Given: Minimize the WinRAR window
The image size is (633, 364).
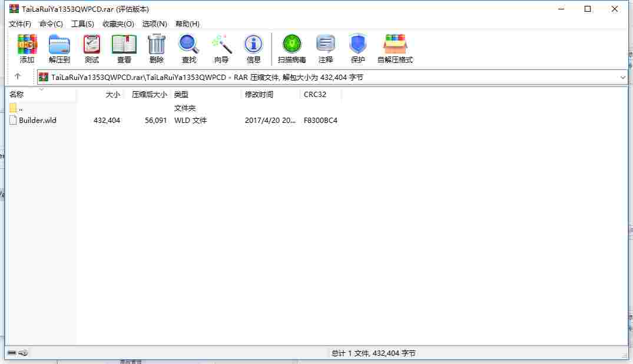Looking at the screenshot, I should [561, 9].
